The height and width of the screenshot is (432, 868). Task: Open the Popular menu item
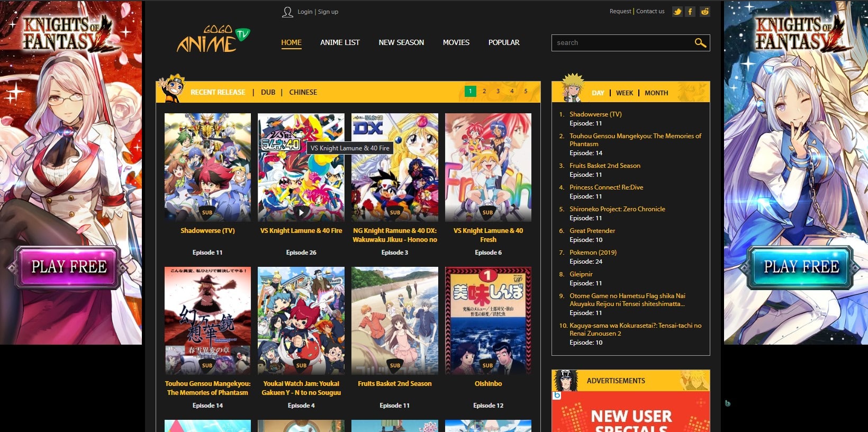point(504,42)
